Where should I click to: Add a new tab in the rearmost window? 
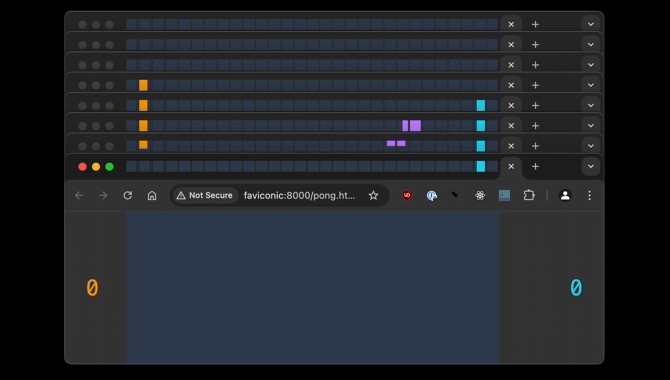click(x=535, y=24)
